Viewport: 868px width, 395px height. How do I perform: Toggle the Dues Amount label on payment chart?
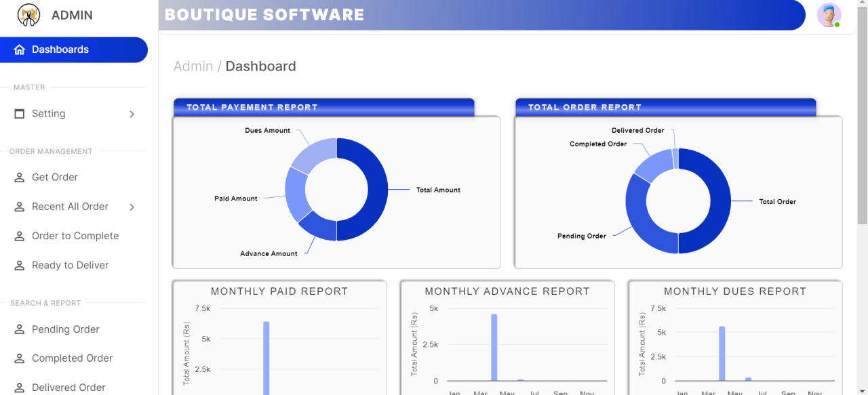coord(268,130)
